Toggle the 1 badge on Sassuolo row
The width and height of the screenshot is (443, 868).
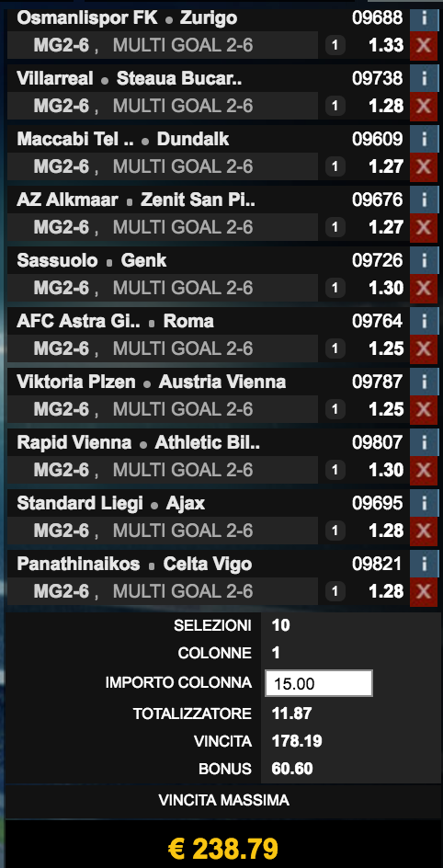click(334, 288)
